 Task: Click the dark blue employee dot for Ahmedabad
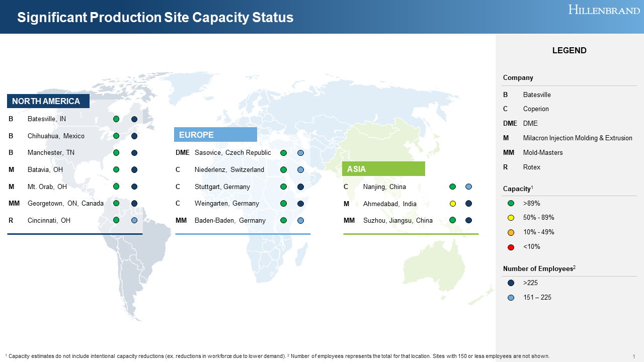click(x=468, y=204)
